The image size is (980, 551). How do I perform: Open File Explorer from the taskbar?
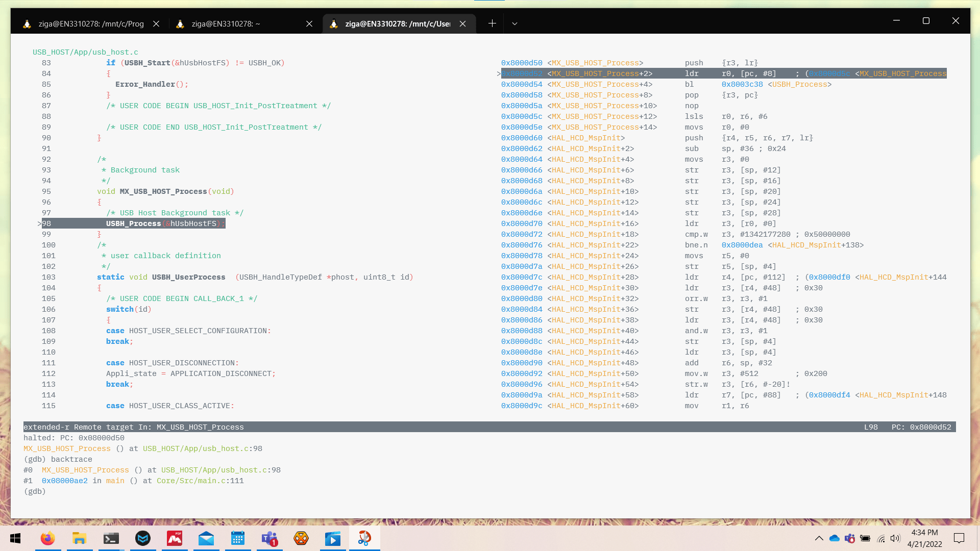point(79,538)
